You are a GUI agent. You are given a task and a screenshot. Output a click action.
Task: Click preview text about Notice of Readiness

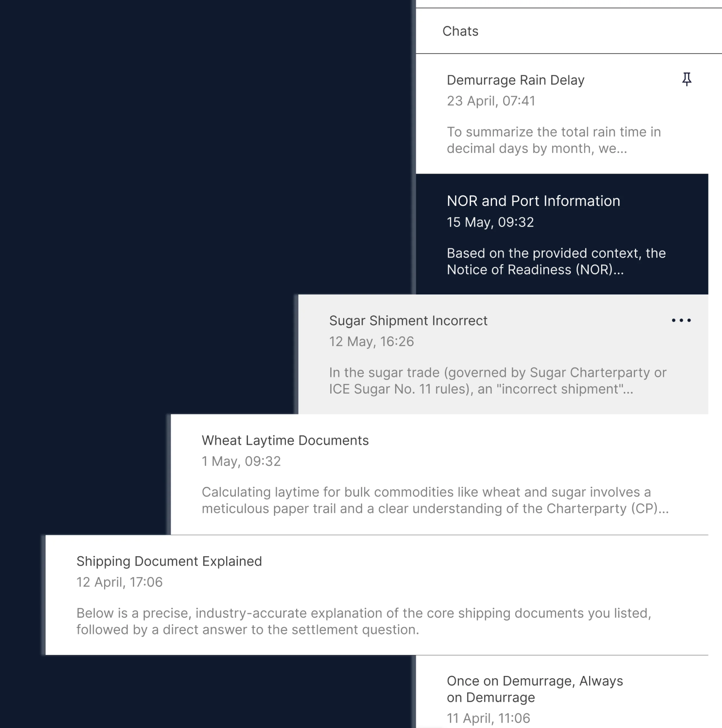pos(556,262)
